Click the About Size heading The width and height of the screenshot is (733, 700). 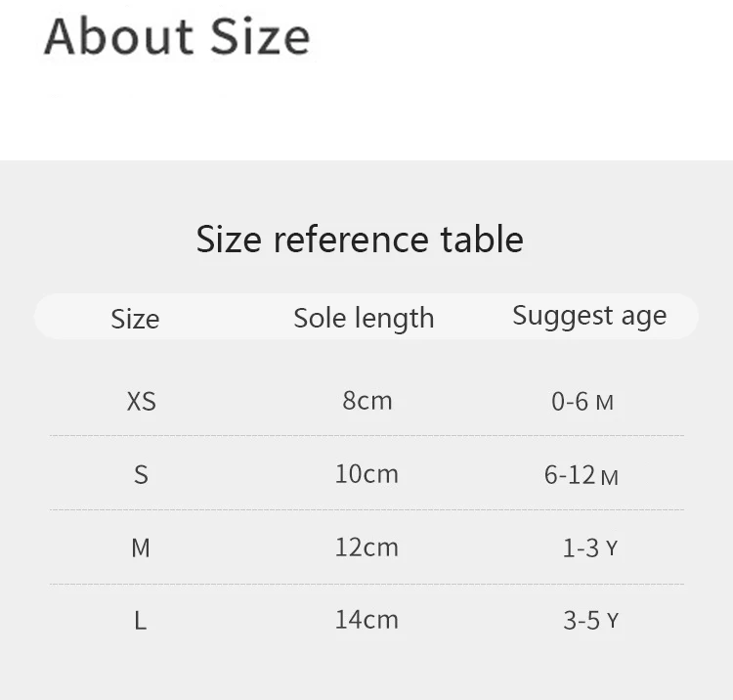177,36
